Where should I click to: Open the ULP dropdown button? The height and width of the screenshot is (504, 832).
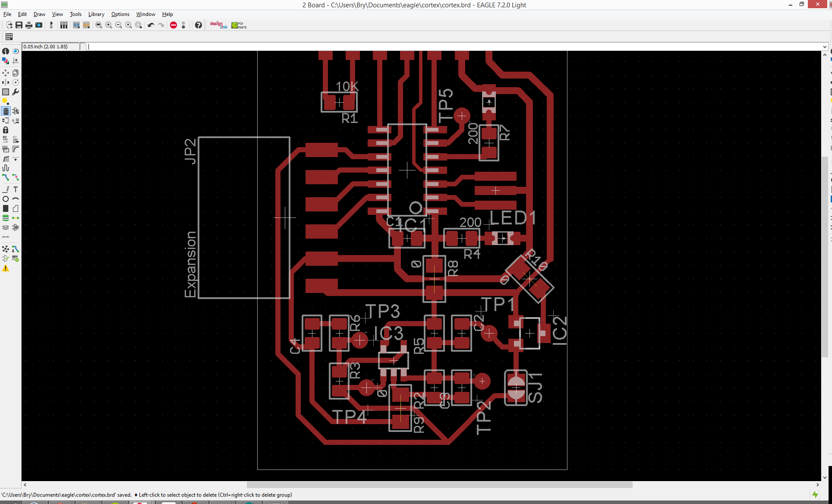tap(86, 25)
